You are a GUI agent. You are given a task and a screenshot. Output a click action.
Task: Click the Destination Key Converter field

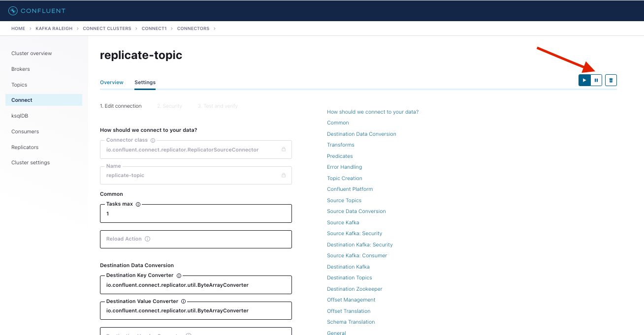(x=196, y=285)
